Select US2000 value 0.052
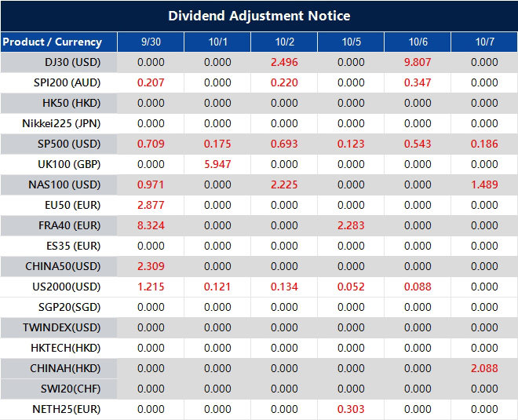 (x=351, y=287)
